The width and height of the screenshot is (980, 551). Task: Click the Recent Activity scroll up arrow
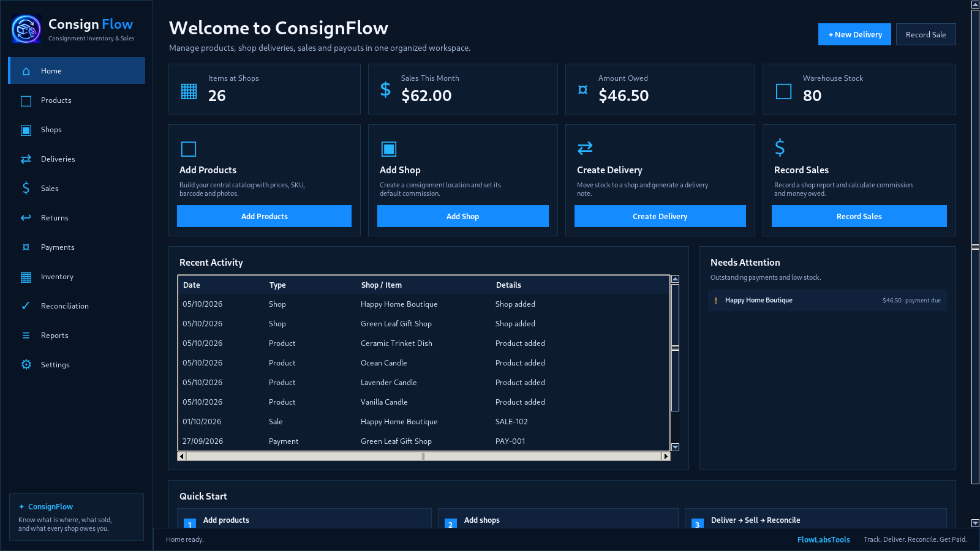pyautogui.click(x=675, y=279)
